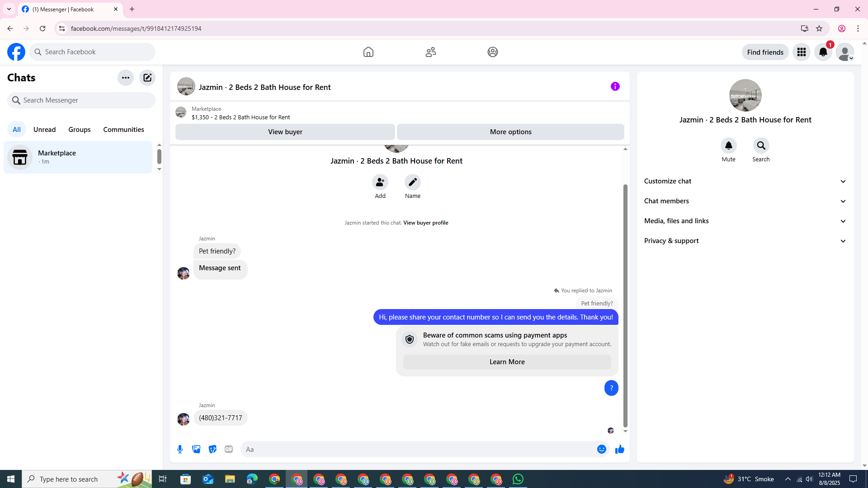
Task: Open the emoji picker in composer
Action: coord(601,449)
